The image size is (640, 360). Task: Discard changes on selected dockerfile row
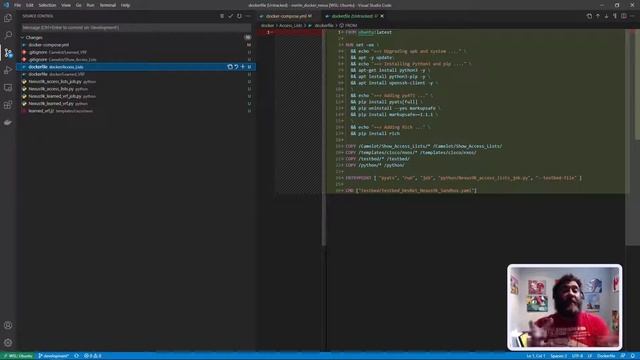(x=236, y=67)
